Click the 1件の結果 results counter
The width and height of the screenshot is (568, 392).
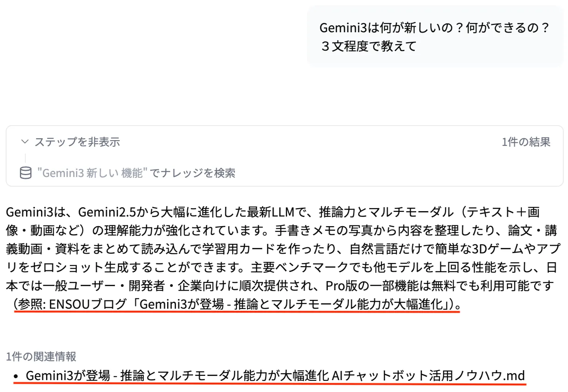click(526, 142)
